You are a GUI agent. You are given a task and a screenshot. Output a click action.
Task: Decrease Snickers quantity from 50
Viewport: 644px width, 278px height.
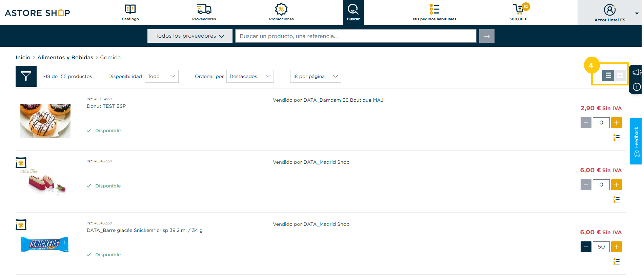586,247
